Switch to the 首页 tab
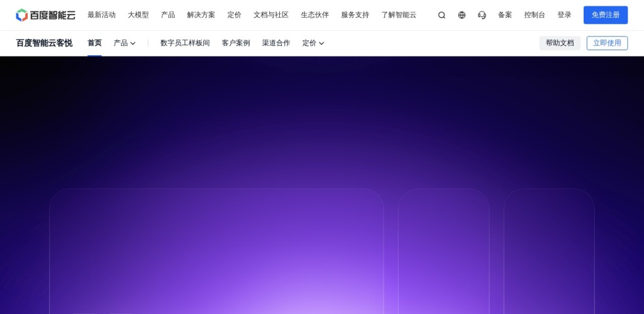 (94, 43)
